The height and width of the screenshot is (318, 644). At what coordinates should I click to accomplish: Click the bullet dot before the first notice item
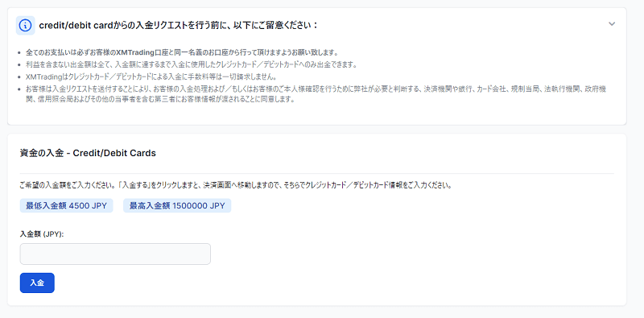pyautogui.click(x=19, y=53)
